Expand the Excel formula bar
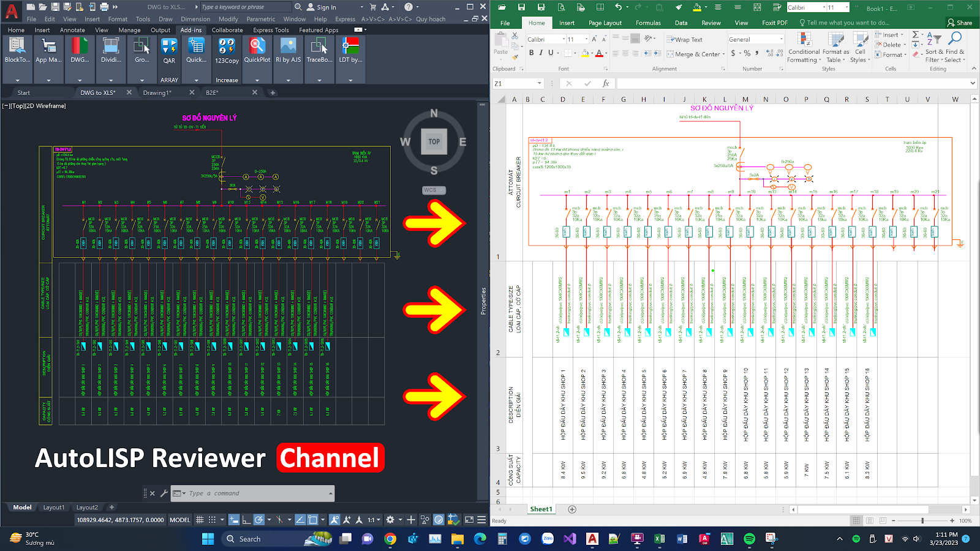 pyautogui.click(x=972, y=83)
